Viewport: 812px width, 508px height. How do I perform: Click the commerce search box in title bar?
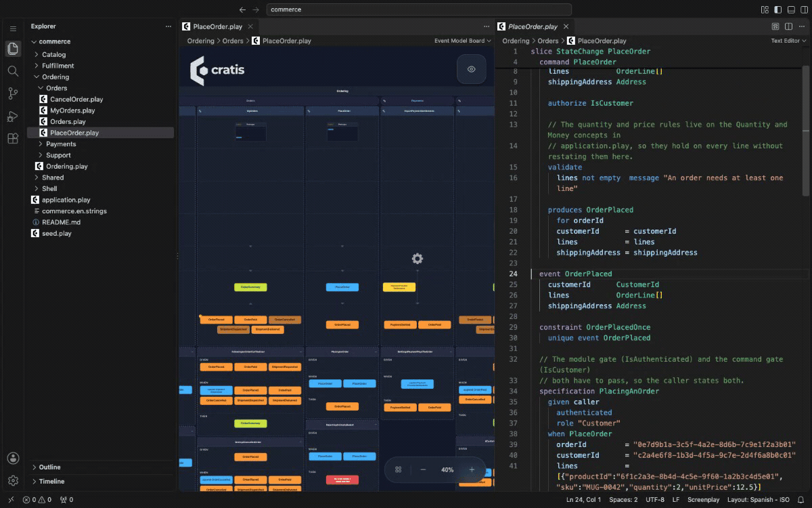coord(420,9)
